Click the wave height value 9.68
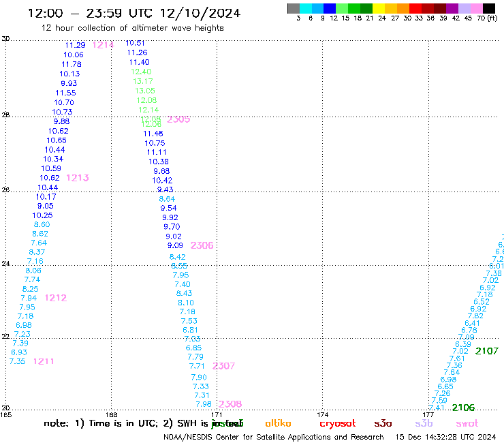Screen dimensions: 504x443 pos(161,171)
